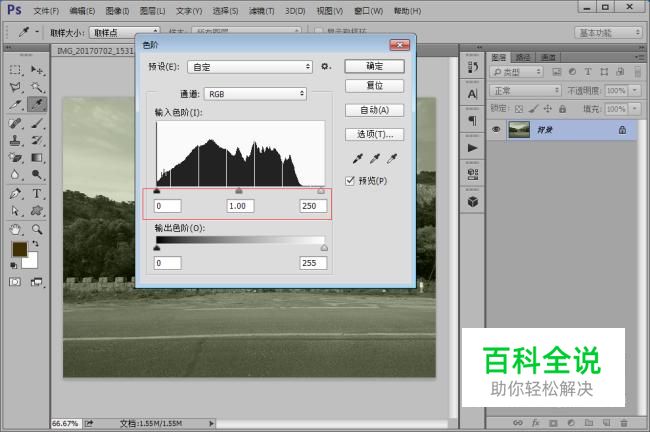Select the Dodge tool
The image size is (650, 432).
click(37, 175)
